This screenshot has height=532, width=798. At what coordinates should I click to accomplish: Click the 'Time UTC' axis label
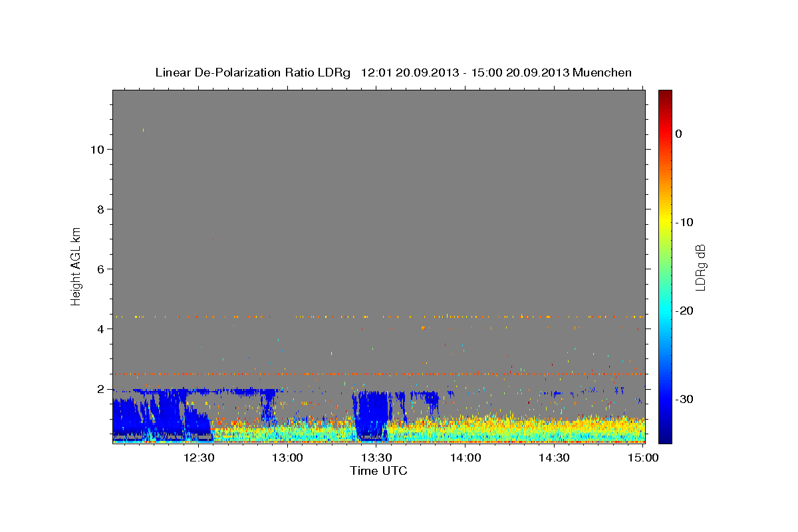378,471
